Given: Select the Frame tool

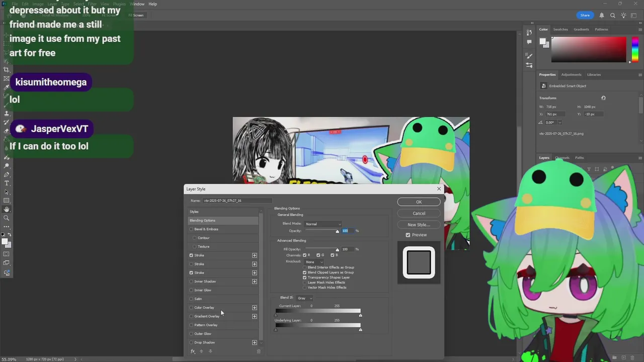Looking at the screenshot, I should click(x=7, y=78).
